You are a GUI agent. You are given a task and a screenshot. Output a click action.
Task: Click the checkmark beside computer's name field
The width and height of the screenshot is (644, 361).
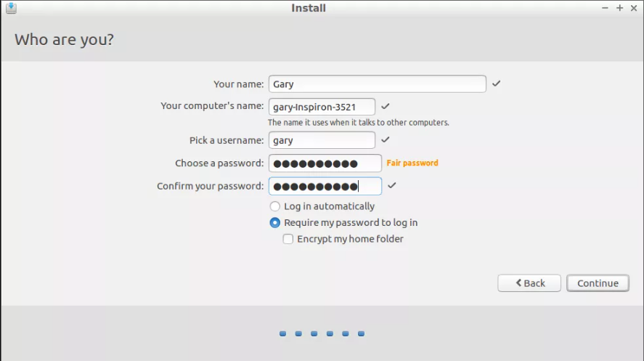[x=385, y=106]
